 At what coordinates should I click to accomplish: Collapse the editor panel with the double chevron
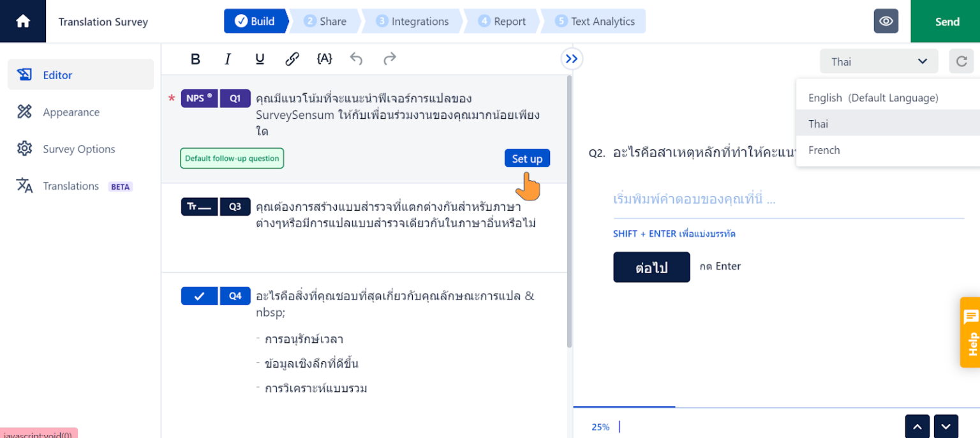[x=571, y=58]
